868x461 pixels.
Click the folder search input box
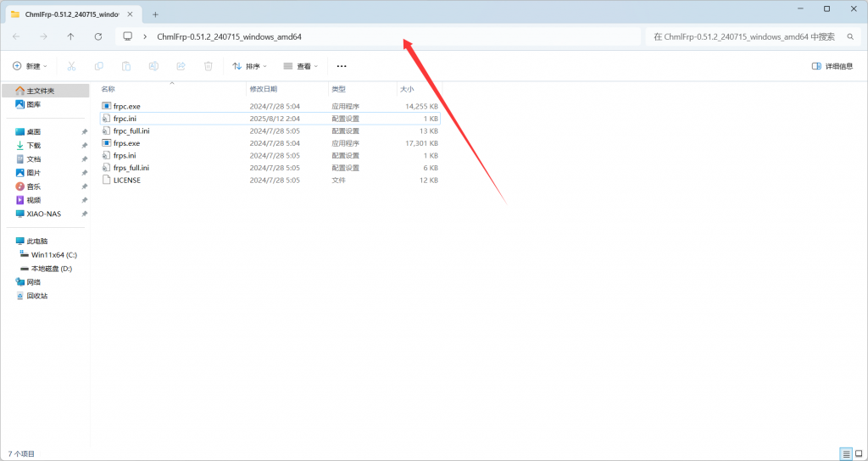tap(749, 36)
